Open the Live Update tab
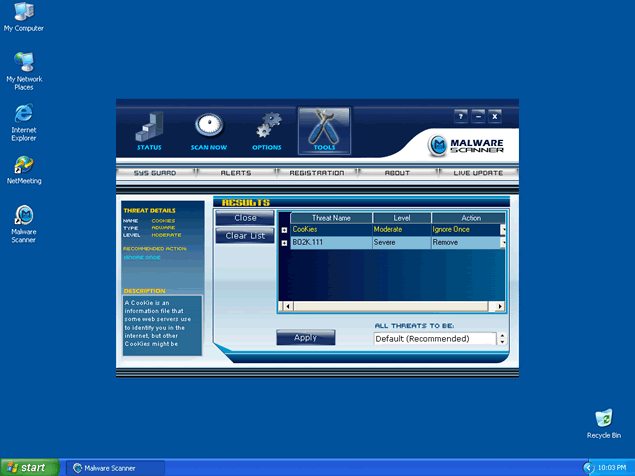 coord(478,173)
